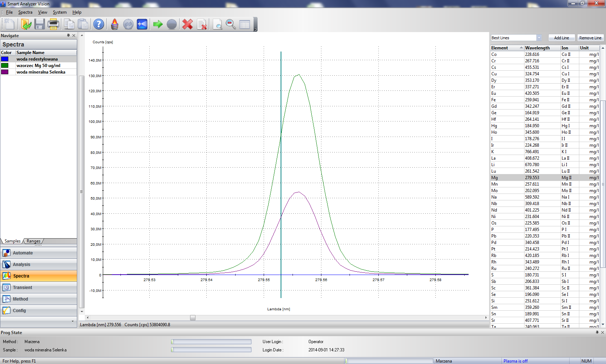Click the Open folder toolbar icon

click(26, 24)
